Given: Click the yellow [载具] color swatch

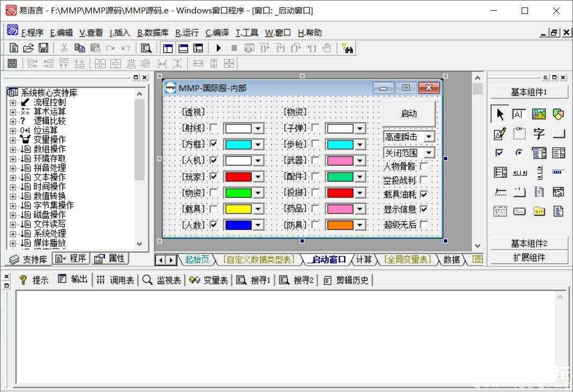Looking at the screenshot, I should tap(238, 209).
